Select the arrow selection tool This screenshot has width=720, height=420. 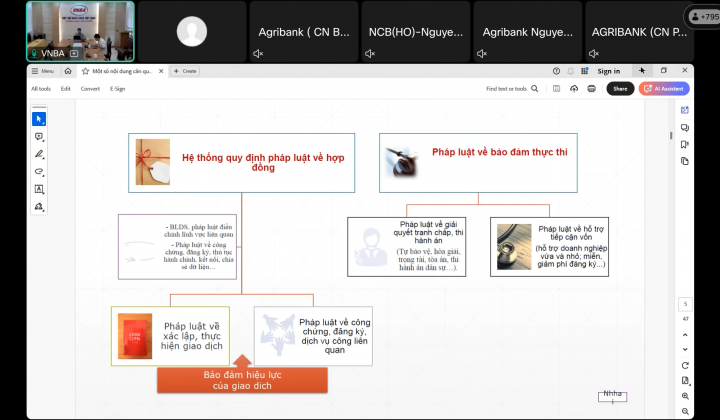click(39, 119)
